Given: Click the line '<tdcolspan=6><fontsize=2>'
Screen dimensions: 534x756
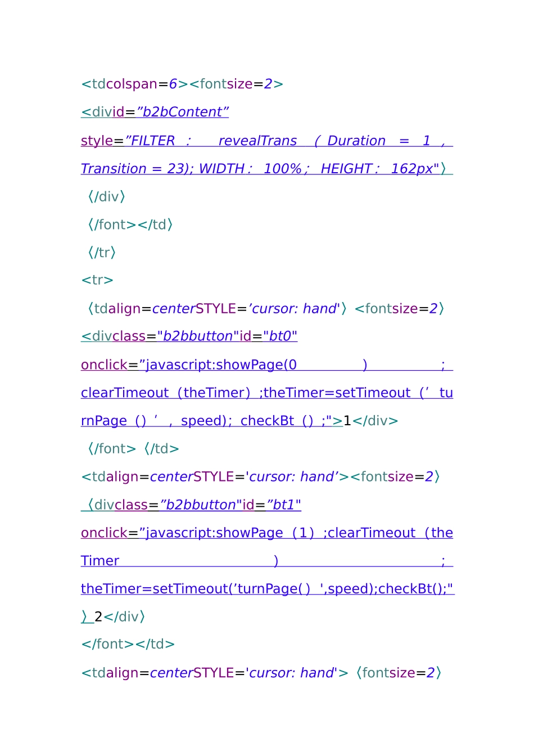Looking at the screenshot, I should point(182,84).
